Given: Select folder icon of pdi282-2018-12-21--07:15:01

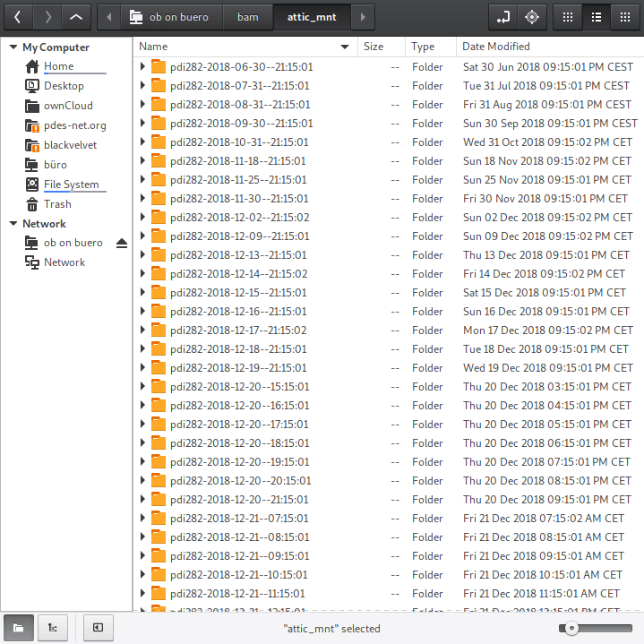Looking at the screenshot, I should (x=159, y=518).
